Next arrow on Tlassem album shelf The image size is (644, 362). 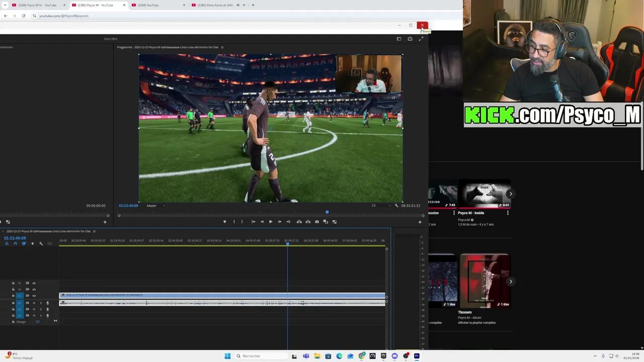[511, 282]
